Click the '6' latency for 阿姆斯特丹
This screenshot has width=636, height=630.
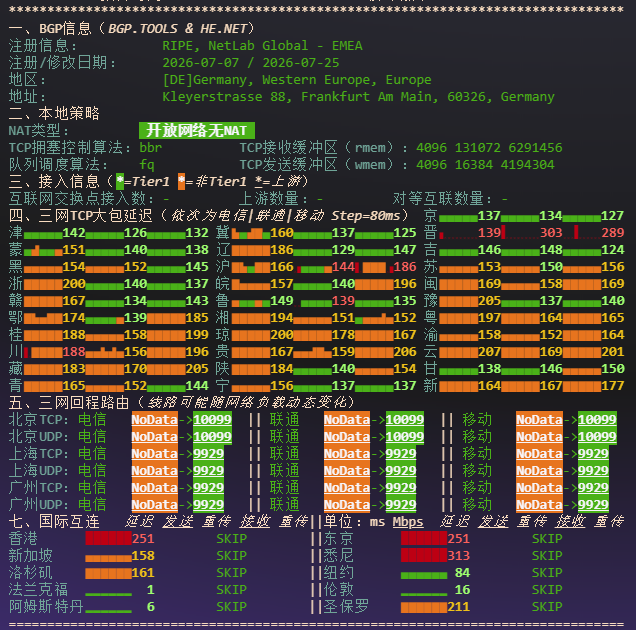click(150, 607)
